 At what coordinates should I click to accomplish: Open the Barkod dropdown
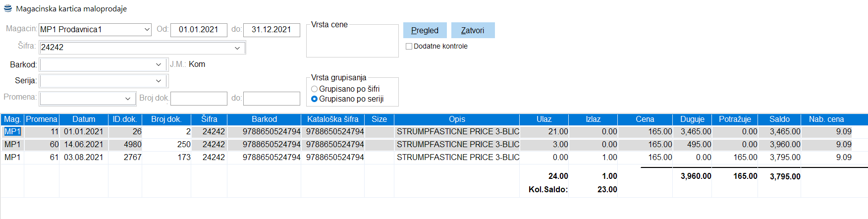(158, 65)
